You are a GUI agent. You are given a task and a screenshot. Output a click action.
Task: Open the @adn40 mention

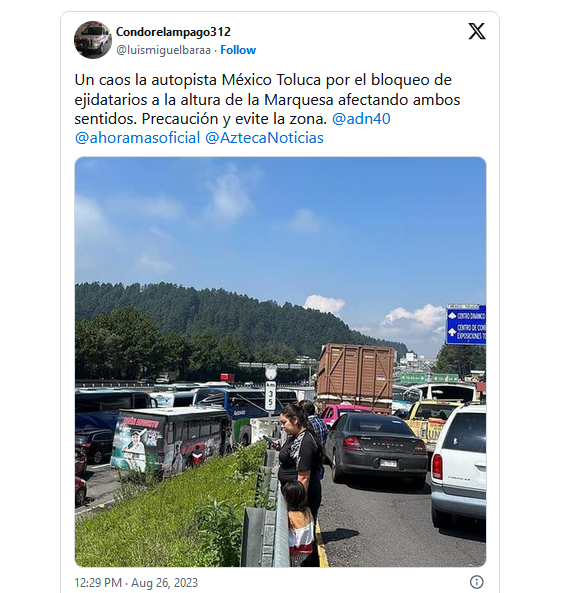pyautogui.click(x=361, y=119)
